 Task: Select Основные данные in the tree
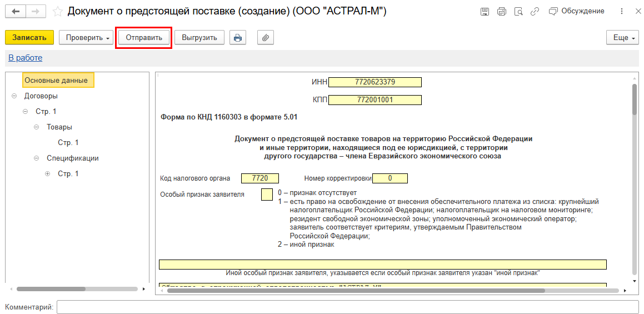56,81
